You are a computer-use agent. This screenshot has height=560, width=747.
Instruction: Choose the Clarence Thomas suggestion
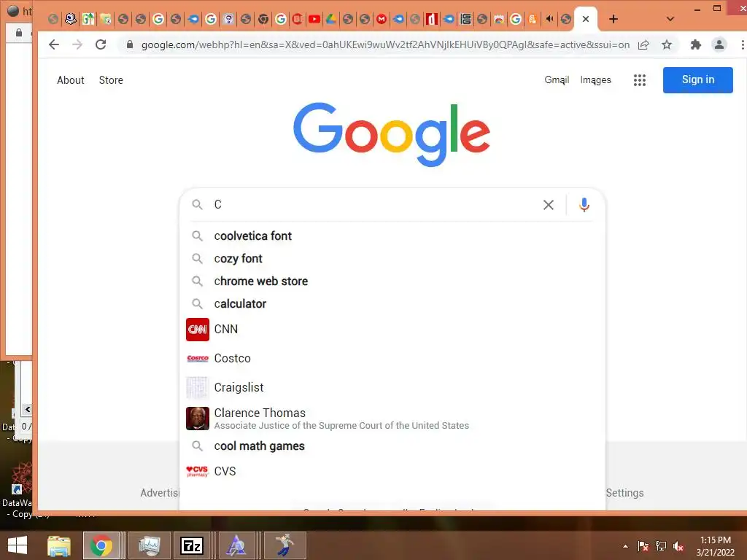tap(392, 418)
